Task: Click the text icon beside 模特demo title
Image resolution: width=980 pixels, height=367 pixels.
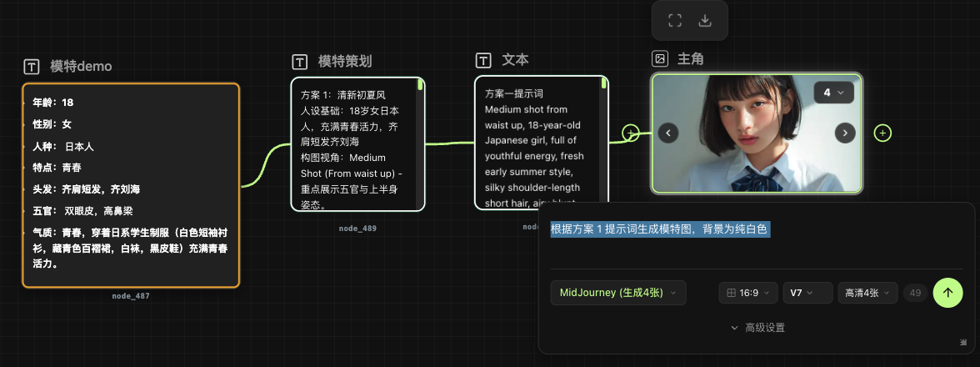Action: coord(32,66)
